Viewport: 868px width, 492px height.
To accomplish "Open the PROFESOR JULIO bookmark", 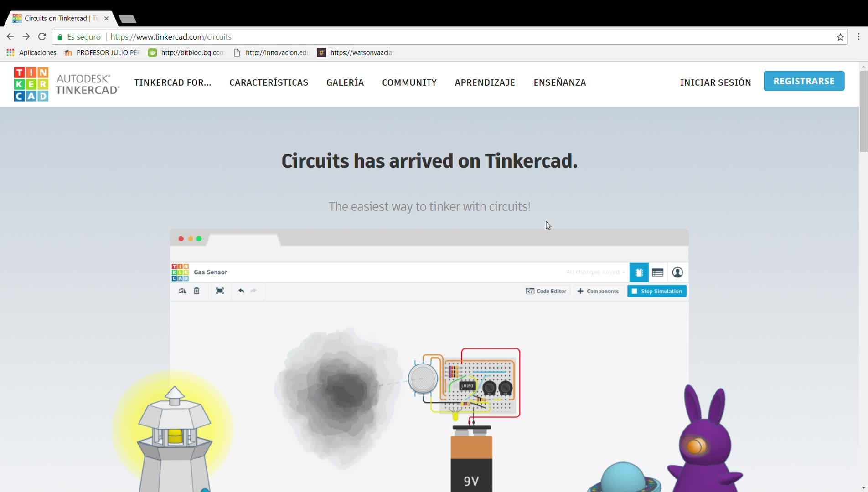I will click(102, 52).
